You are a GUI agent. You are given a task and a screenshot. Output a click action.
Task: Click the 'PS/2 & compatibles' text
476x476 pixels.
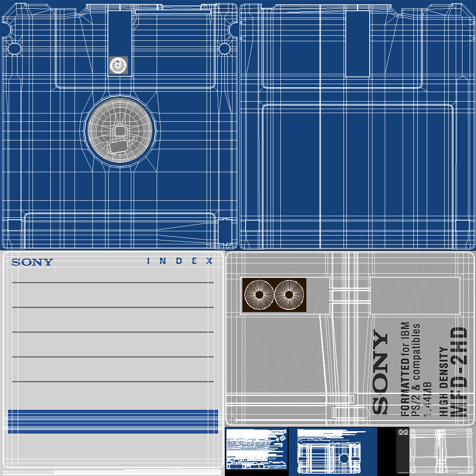pyautogui.click(x=416, y=370)
